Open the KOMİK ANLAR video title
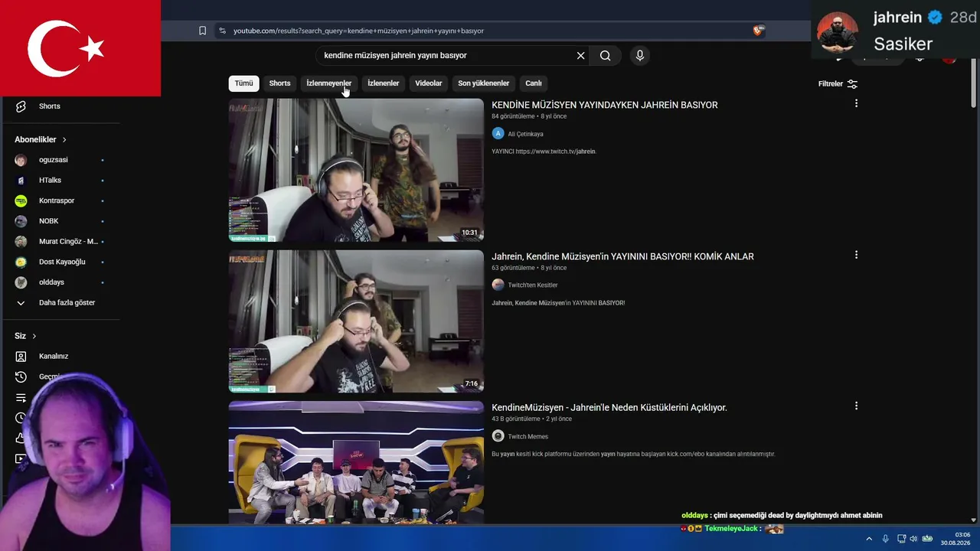 click(622, 256)
